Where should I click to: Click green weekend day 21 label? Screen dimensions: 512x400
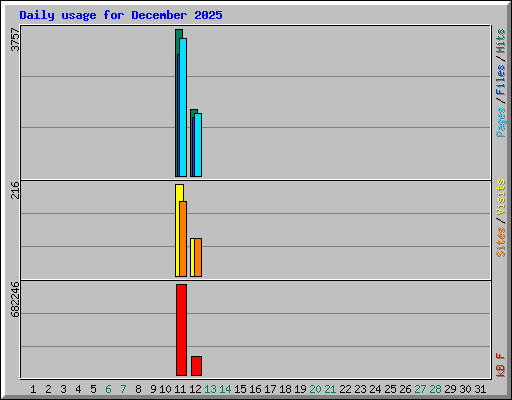[x=330, y=389]
